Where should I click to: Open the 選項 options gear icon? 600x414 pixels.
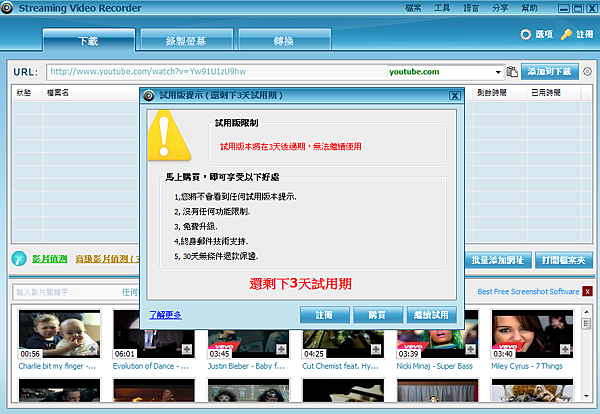click(526, 34)
